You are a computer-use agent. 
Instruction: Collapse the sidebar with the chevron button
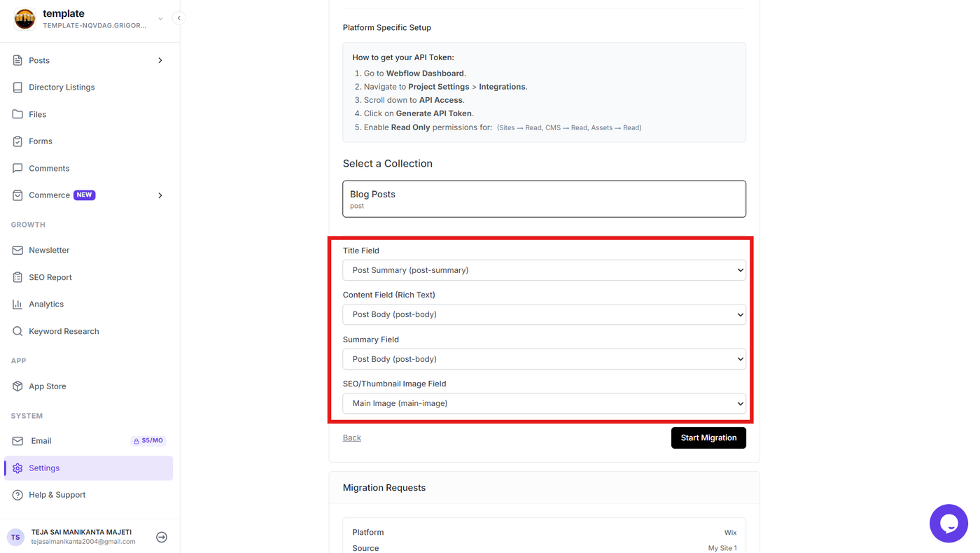(x=179, y=18)
